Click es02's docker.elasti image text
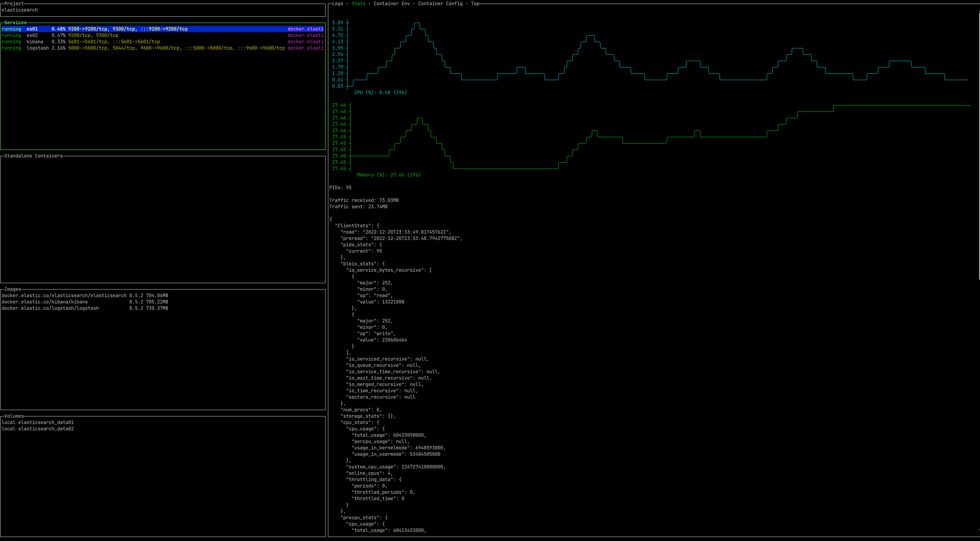This screenshot has height=541, width=980. [306, 35]
